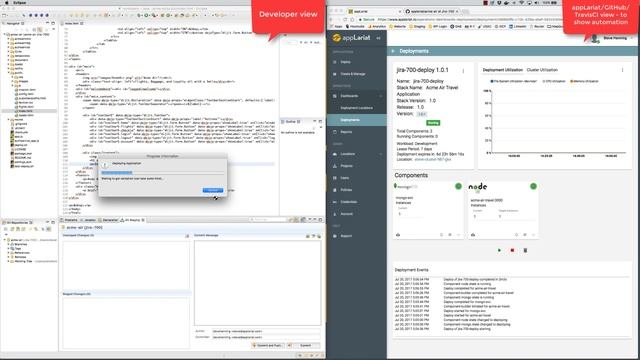
Task: Expand Tags node in Git Repositories
Action: click(x=9, y=249)
